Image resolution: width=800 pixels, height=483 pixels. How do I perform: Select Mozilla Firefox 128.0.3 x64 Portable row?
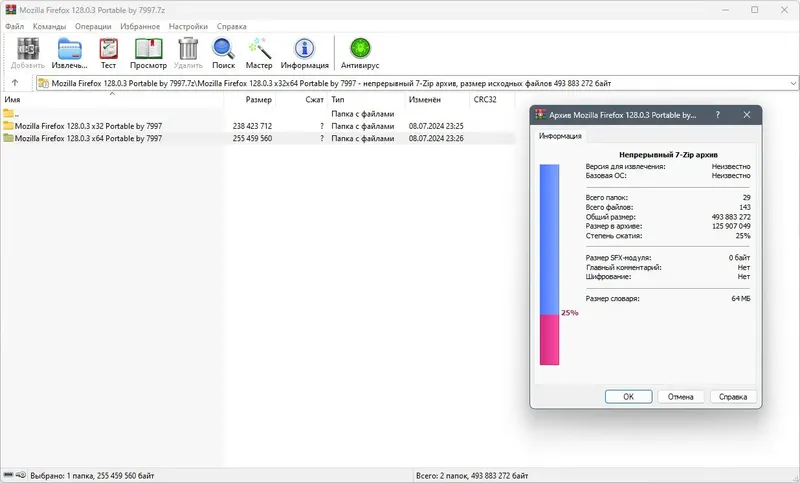tap(258, 138)
